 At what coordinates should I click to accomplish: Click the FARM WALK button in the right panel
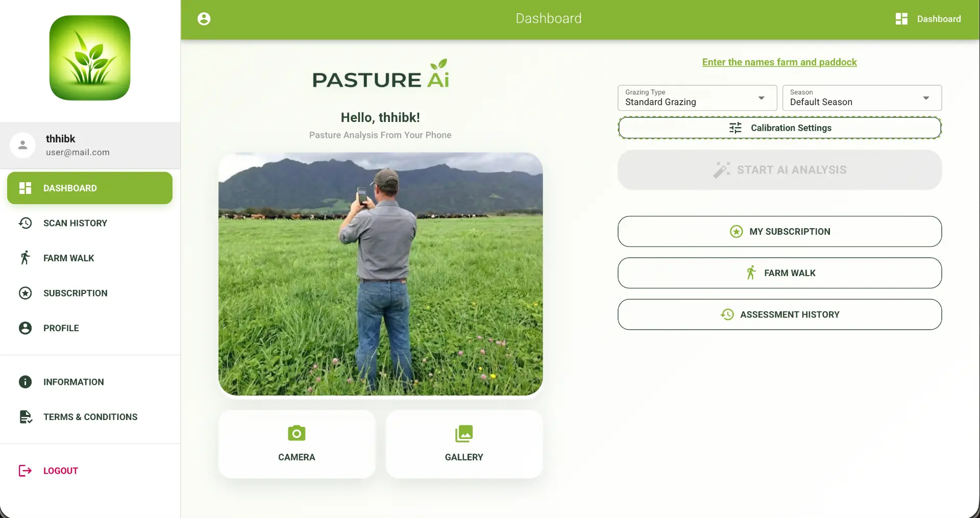click(779, 273)
